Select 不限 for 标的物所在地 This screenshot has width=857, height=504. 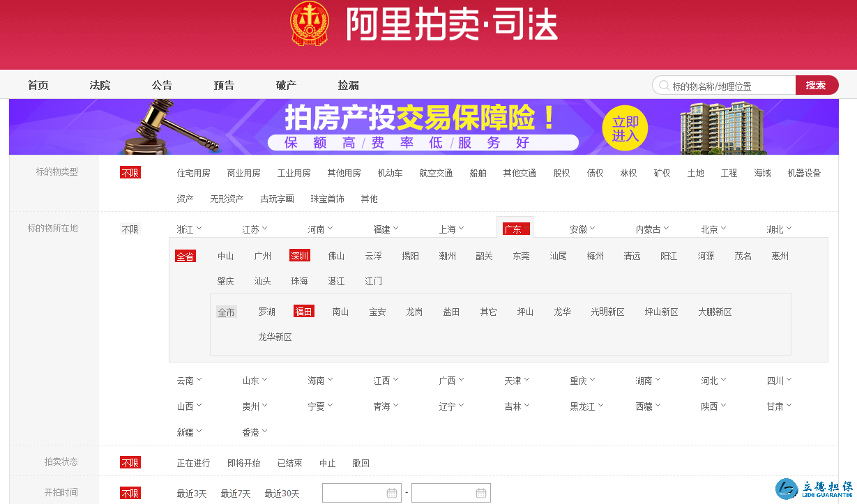(x=130, y=229)
